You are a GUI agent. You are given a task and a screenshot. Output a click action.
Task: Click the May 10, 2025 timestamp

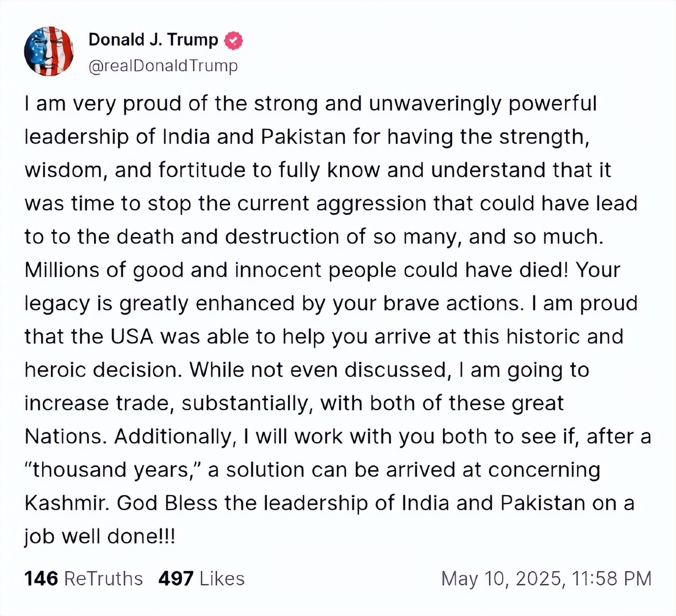[x=546, y=578]
